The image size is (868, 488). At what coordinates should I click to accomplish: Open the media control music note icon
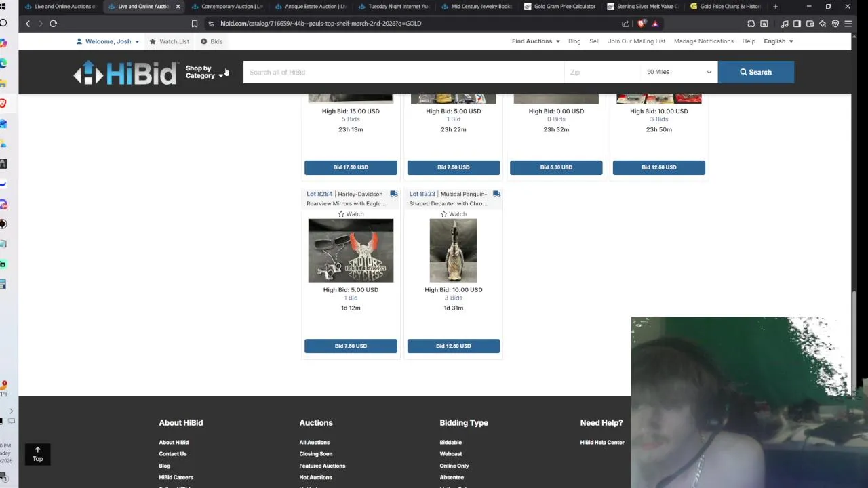coord(785,23)
